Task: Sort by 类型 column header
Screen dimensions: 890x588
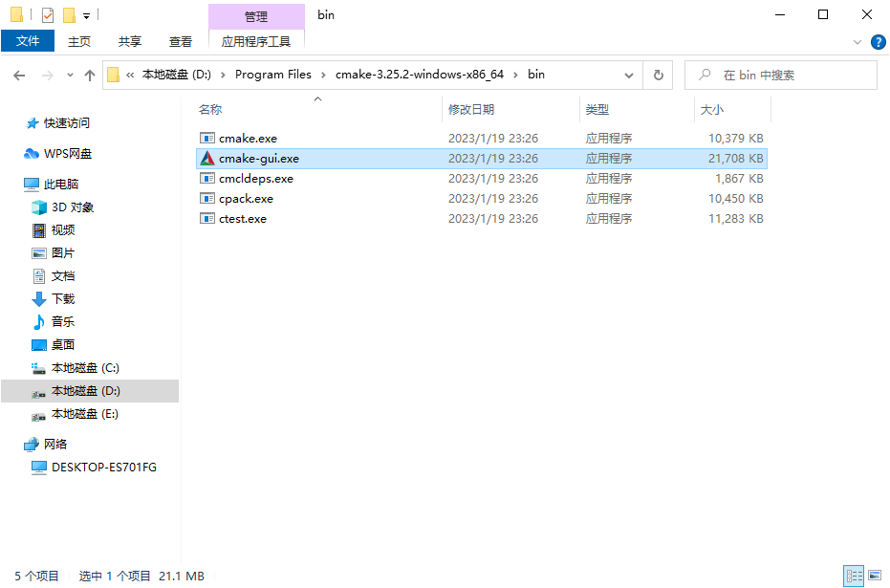Action: (597, 110)
